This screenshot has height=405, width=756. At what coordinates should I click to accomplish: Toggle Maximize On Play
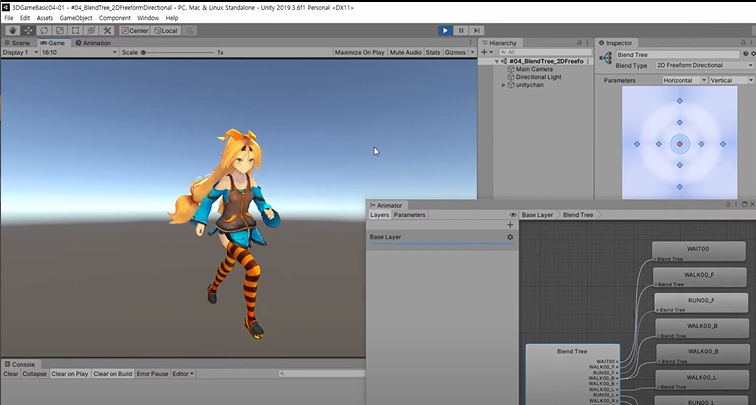click(360, 52)
